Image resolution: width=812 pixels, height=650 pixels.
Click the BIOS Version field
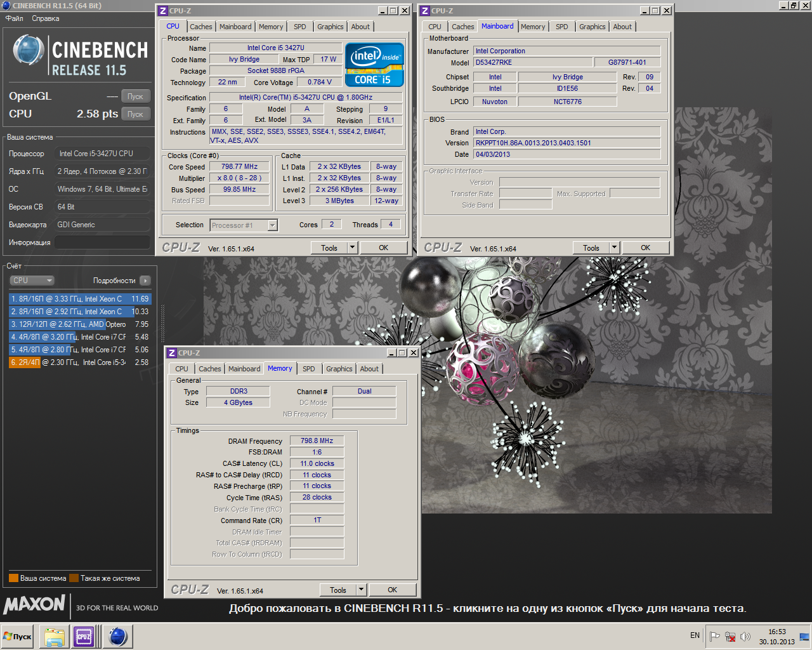pos(566,143)
